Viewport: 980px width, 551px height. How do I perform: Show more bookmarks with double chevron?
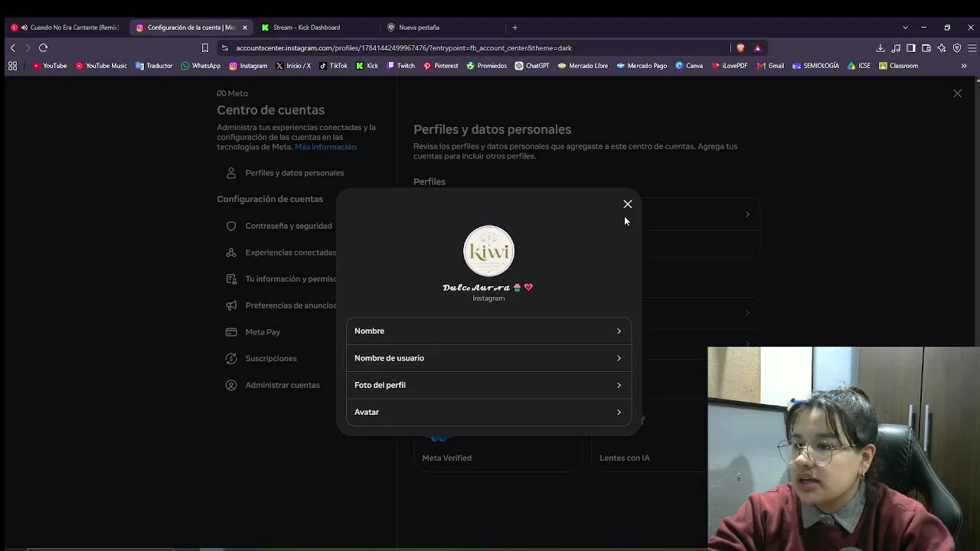pos(964,66)
